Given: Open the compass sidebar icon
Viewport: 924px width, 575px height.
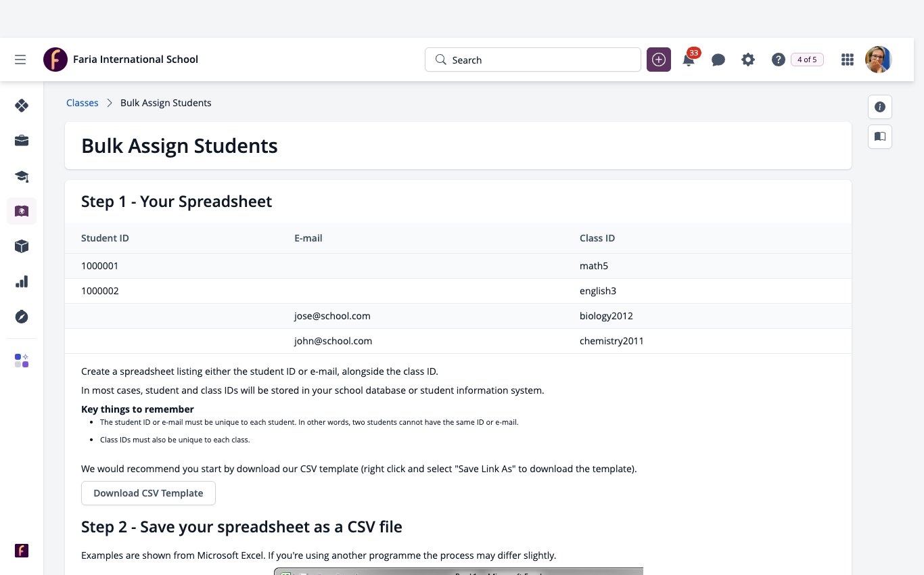Looking at the screenshot, I should click(x=22, y=317).
